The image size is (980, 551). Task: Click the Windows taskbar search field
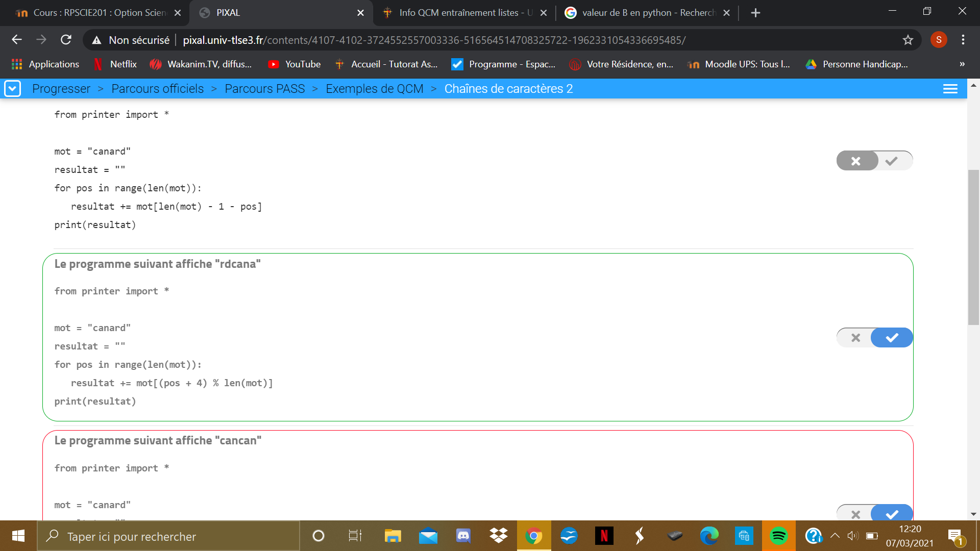168,536
